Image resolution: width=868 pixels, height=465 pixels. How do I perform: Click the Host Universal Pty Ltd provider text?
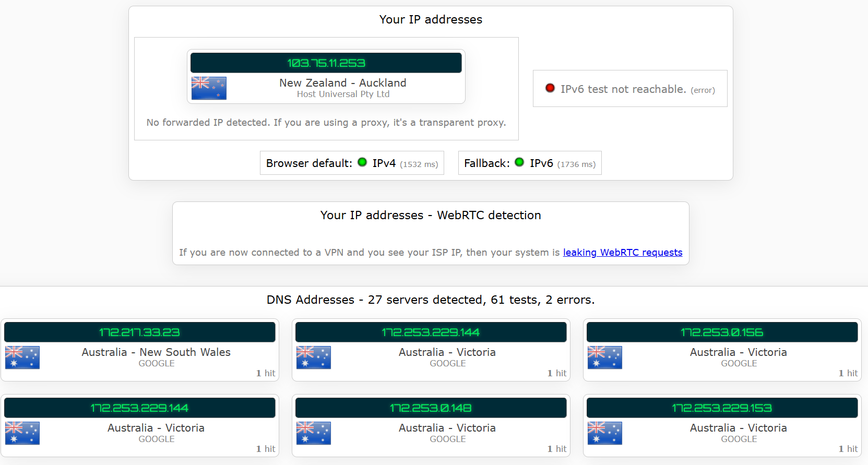(x=343, y=94)
